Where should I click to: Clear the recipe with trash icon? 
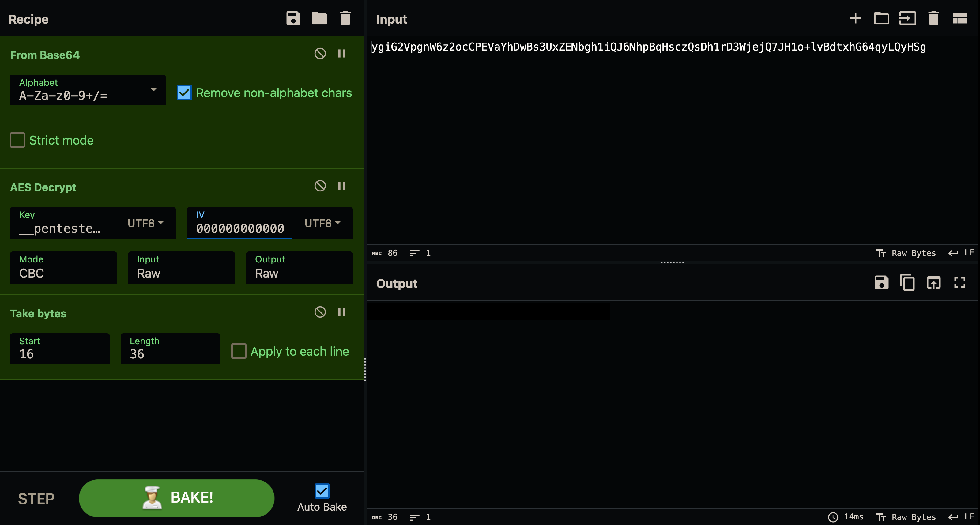tap(345, 18)
